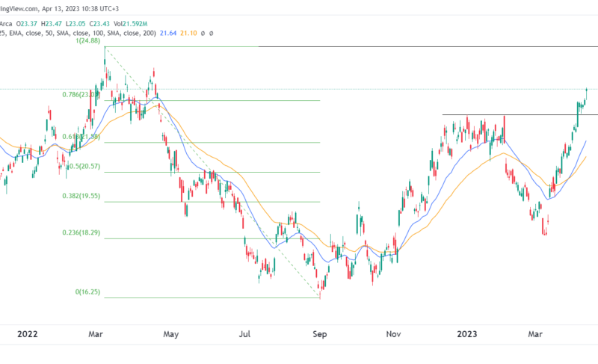This screenshot has height=364, width=598.
Task: Click the 0.618(21.58) Fibonacci level label
Action: pos(81,137)
